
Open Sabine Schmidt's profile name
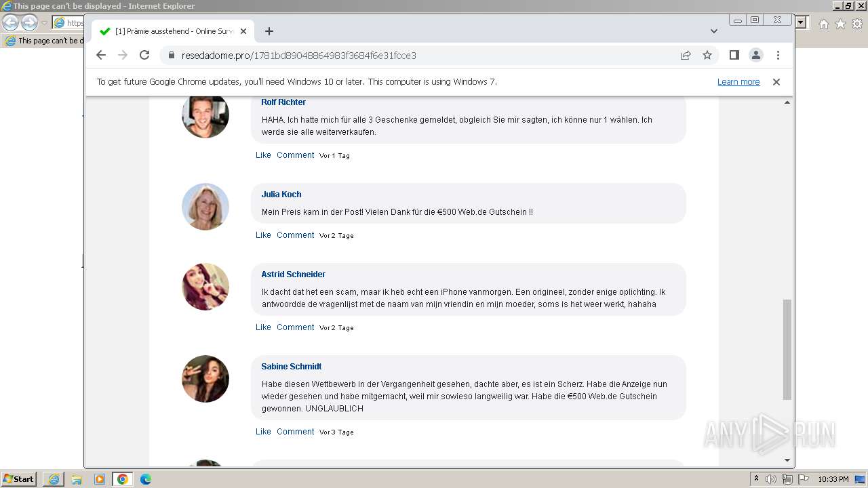click(292, 367)
